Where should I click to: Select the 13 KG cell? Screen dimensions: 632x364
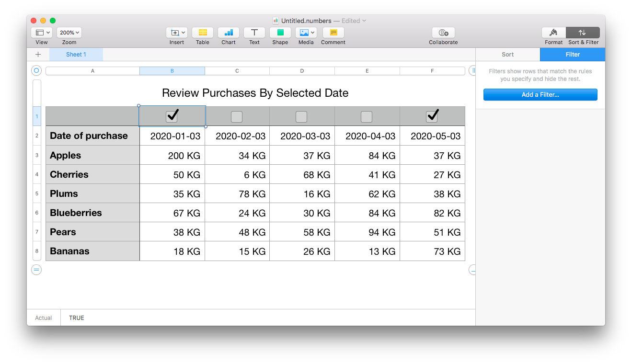368,251
